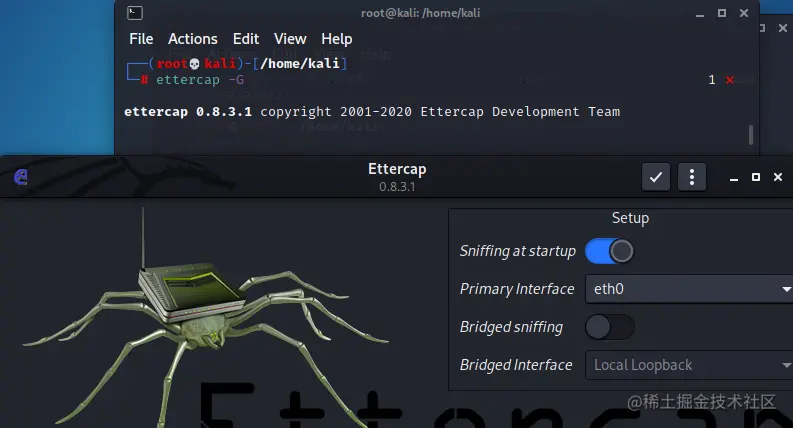Close the root@kali terminal window

743,13
